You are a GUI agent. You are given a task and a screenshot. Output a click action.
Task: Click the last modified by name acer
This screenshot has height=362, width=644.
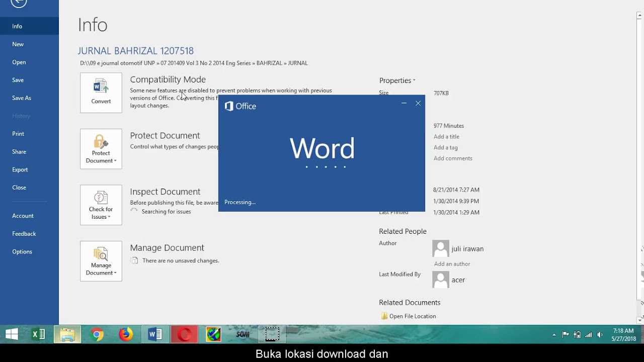point(458,280)
